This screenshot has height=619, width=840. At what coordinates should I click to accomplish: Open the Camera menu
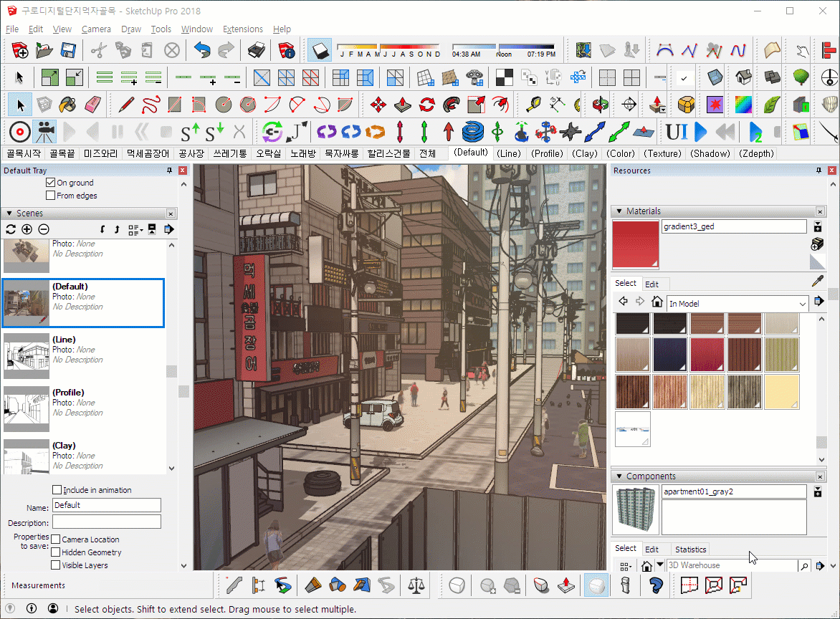point(97,29)
